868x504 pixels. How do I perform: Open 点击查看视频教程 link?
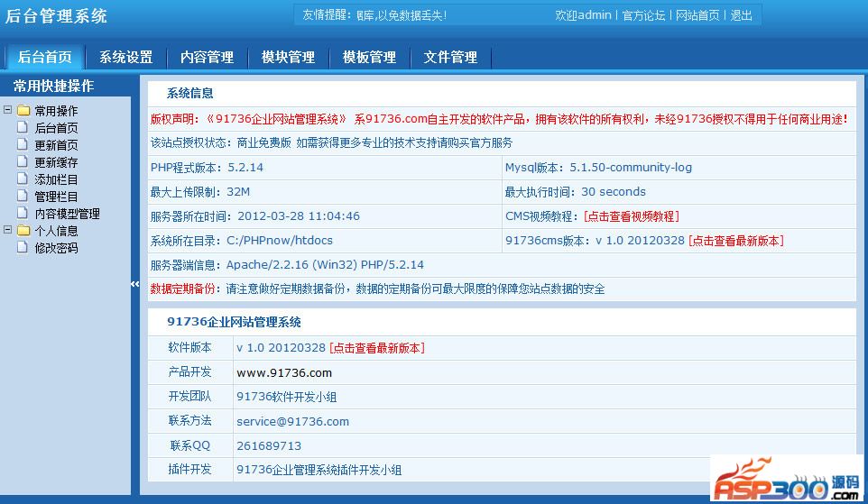coord(632,216)
